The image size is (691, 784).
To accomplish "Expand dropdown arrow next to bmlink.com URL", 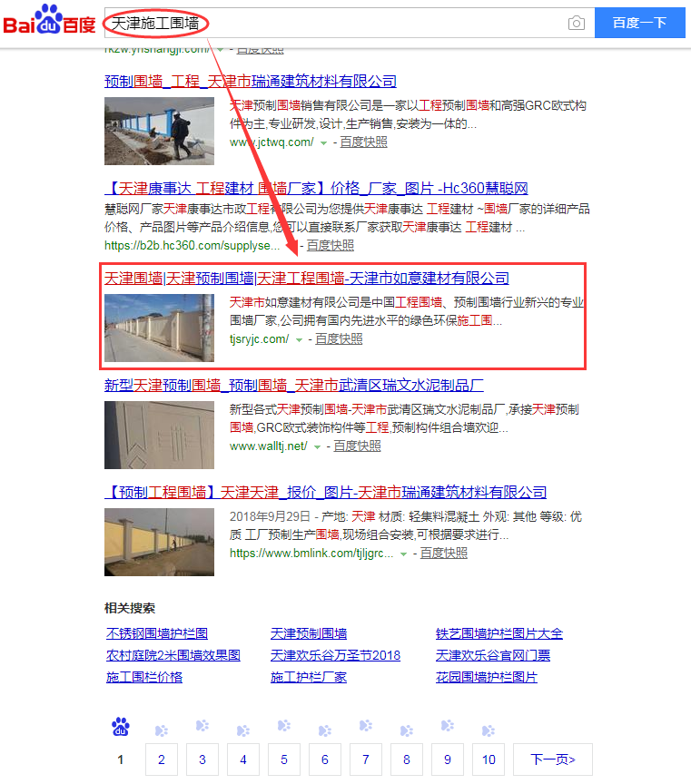I will click(404, 554).
